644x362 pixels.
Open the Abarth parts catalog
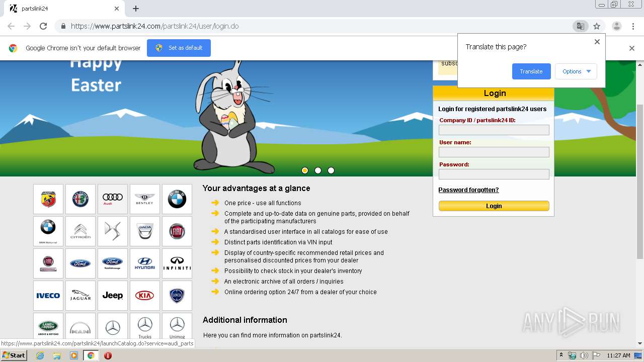[48, 199]
